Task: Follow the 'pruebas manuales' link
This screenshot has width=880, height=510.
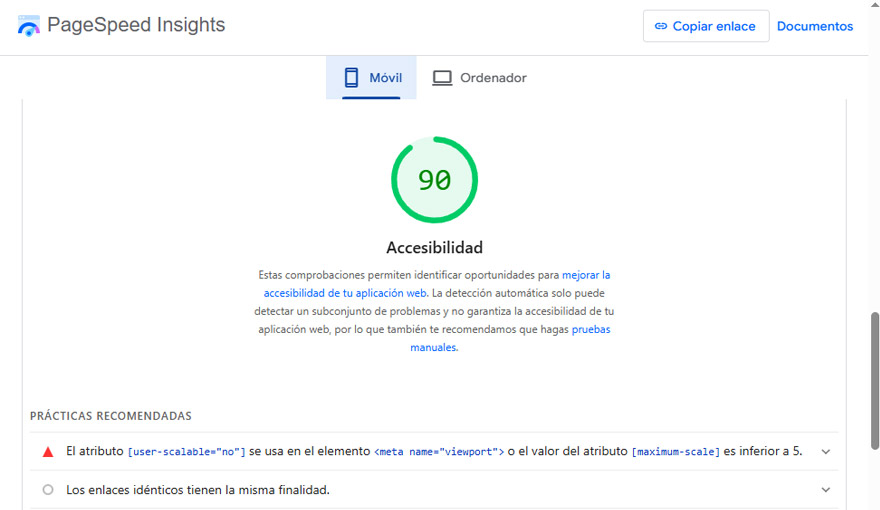Action: click(x=590, y=329)
